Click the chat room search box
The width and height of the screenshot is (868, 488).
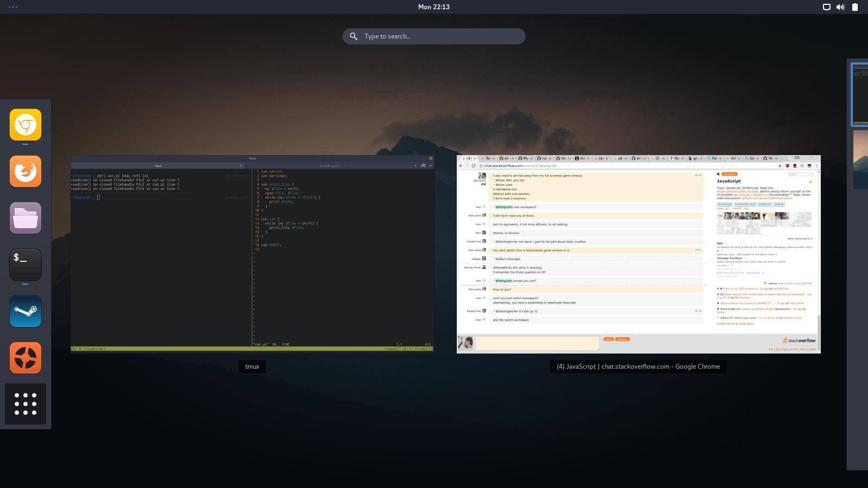tap(800, 174)
